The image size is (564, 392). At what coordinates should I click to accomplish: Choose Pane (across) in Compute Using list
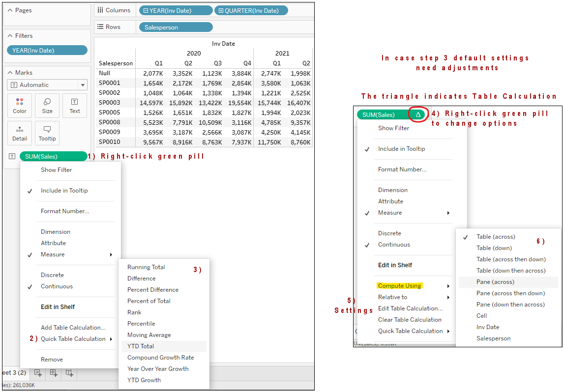(x=495, y=282)
